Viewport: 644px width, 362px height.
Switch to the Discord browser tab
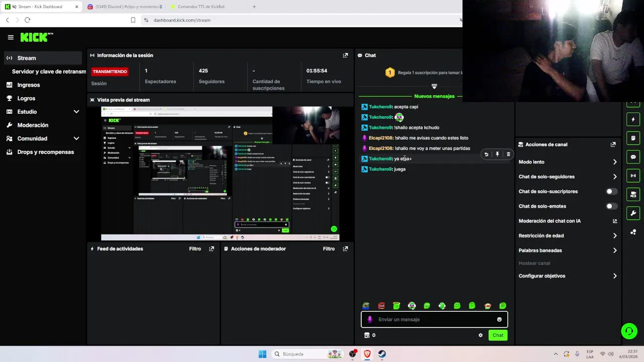click(124, 7)
